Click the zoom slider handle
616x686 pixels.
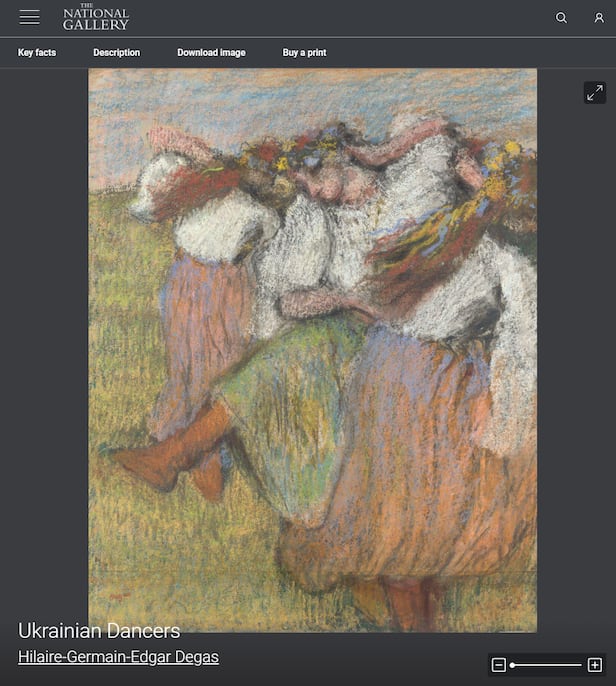click(x=512, y=665)
